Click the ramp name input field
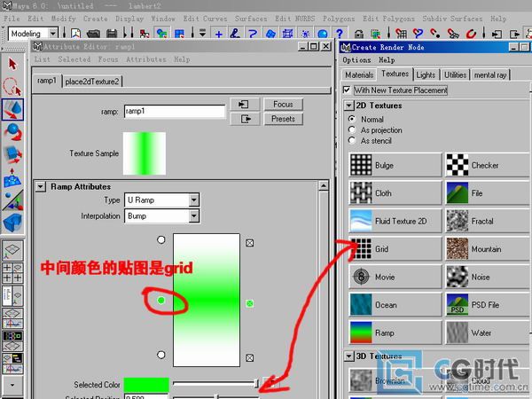The image size is (532, 399). pos(175,112)
